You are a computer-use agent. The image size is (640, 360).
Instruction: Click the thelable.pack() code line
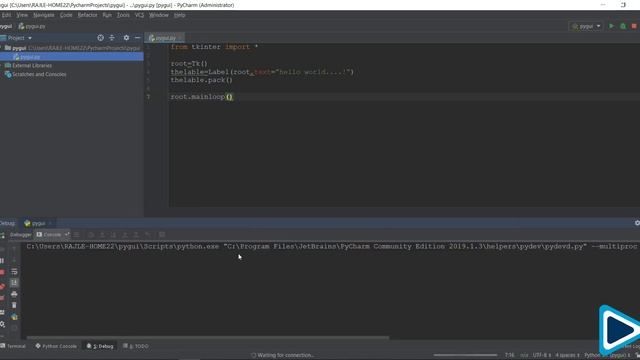pyautogui.click(x=201, y=80)
